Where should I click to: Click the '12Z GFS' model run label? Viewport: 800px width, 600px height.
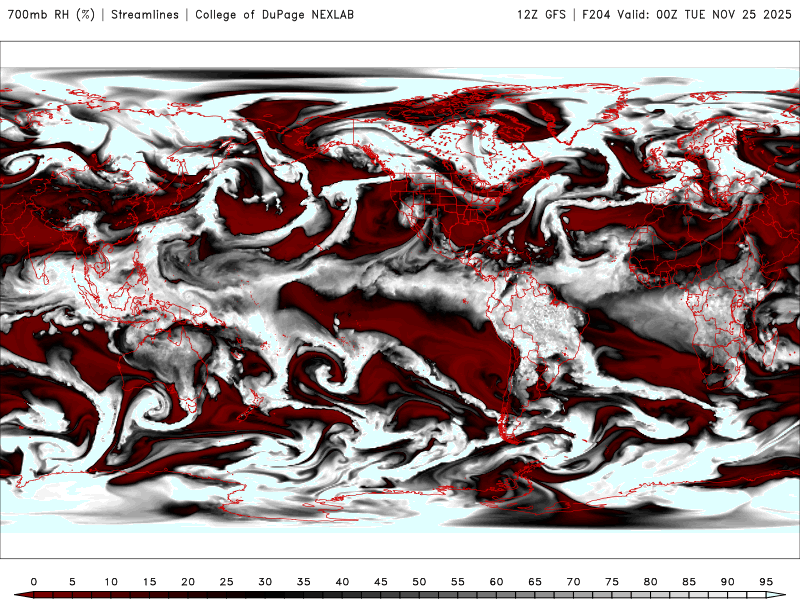tap(541, 14)
